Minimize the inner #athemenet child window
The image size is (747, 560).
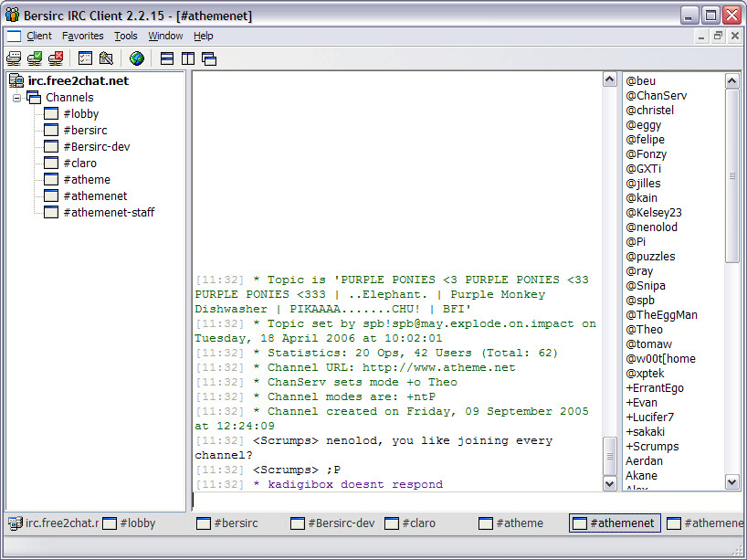tap(701, 36)
